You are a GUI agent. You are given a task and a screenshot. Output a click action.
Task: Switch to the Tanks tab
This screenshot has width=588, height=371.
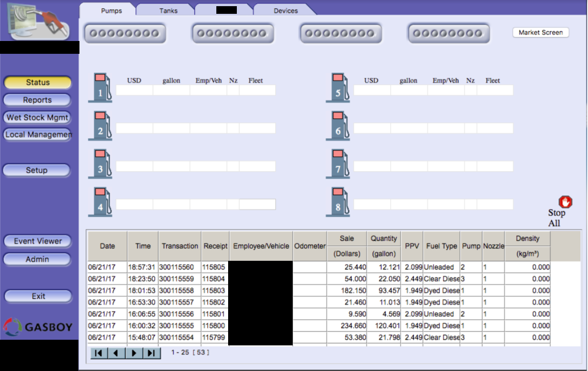[168, 10]
